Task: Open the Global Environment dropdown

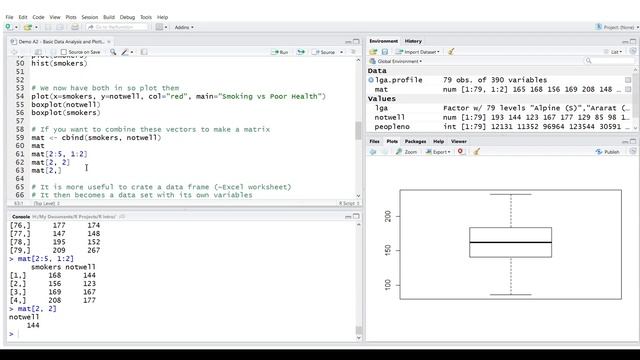Action: pyautogui.click(x=396, y=61)
